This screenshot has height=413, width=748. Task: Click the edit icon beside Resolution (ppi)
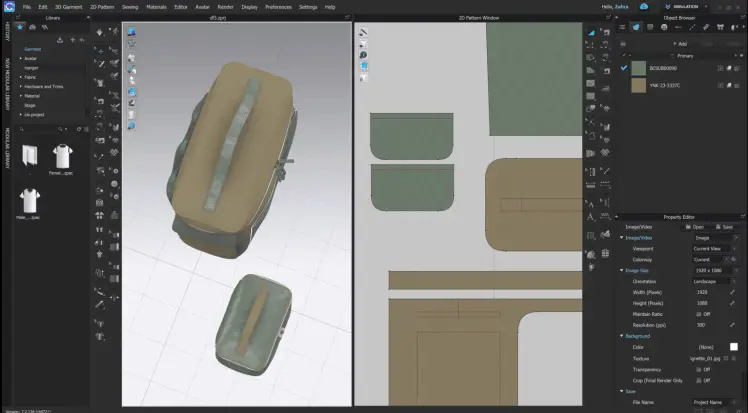732,325
